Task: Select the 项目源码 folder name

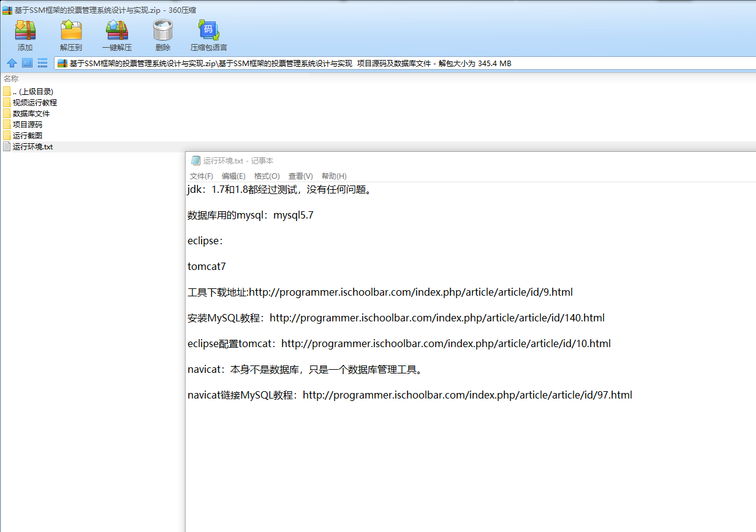Action: click(28, 124)
